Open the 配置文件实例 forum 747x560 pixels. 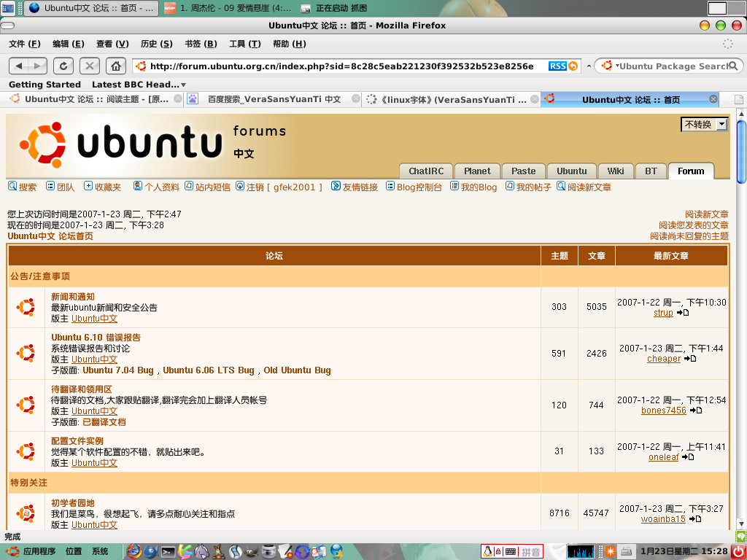pyautogui.click(x=77, y=441)
